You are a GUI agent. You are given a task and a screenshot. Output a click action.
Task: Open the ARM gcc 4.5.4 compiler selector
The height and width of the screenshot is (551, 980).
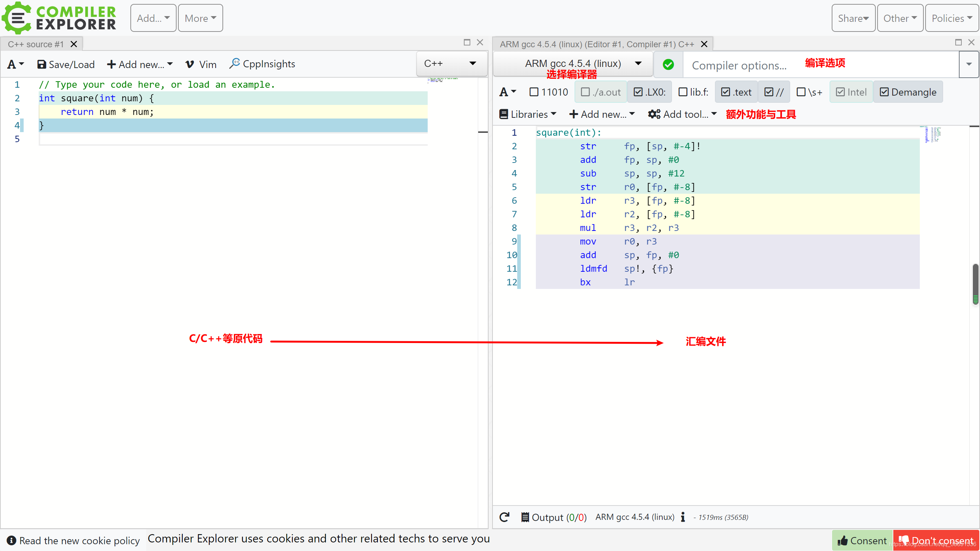[x=573, y=63]
